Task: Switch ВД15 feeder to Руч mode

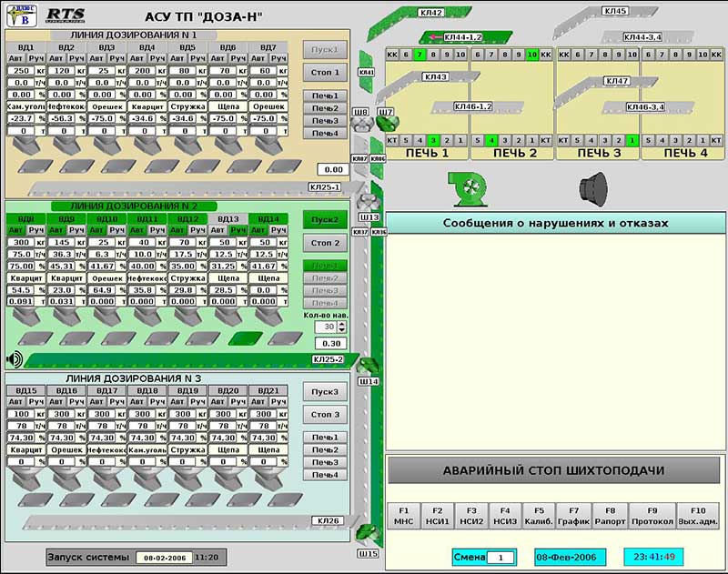Action: pyautogui.click(x=37, y=402)
